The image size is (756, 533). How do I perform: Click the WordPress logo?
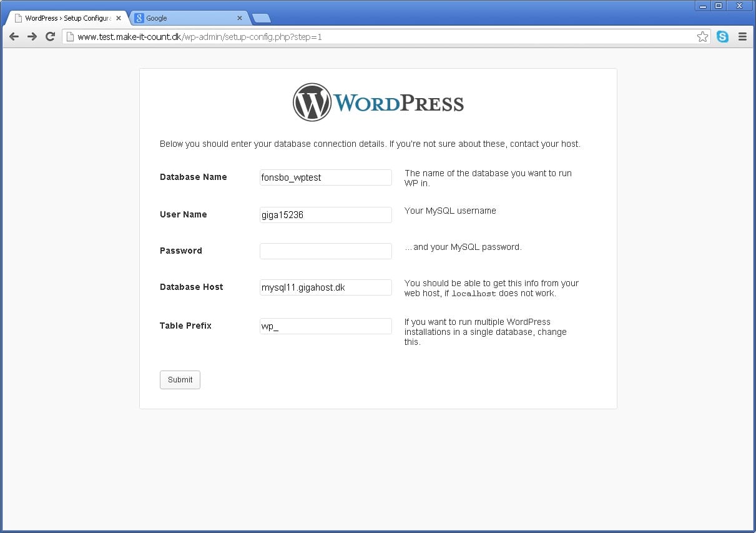click(x=378, y=102)
